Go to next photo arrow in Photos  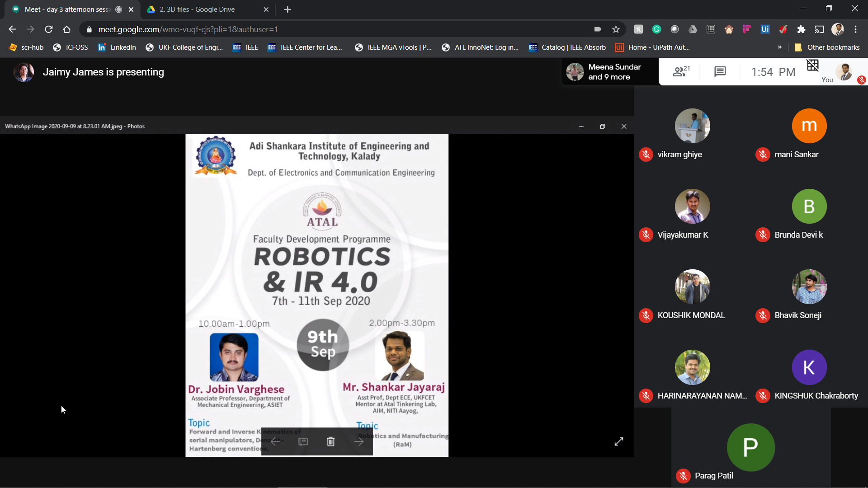pos(359,441)
